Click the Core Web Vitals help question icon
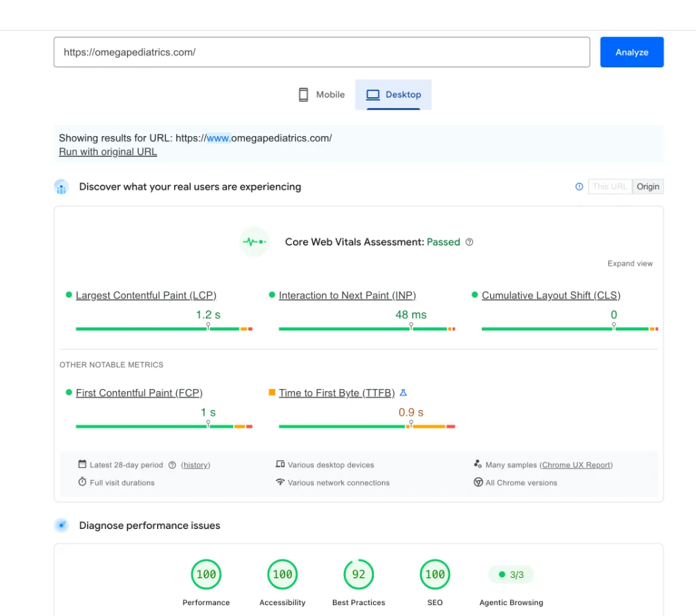The image size is (696, 616). coord(469,242)
